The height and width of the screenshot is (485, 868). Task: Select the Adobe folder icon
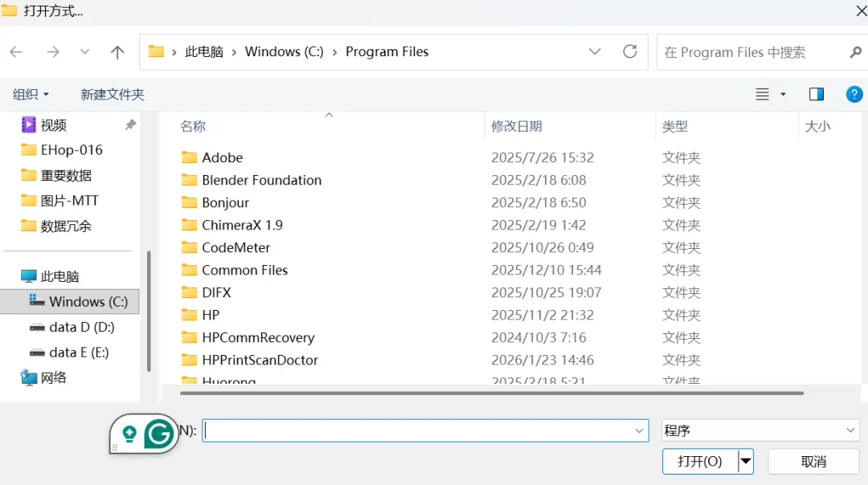click(x=189, y=157)
